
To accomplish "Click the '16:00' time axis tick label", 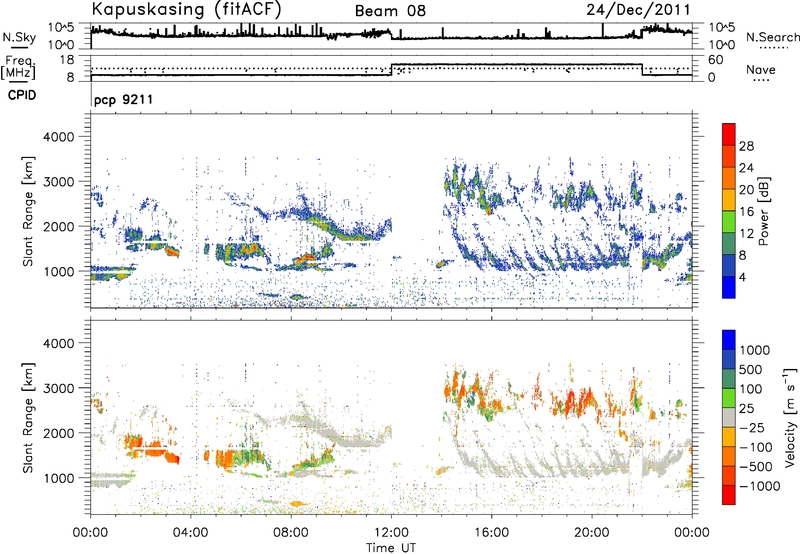I will (x=491, y=533).
